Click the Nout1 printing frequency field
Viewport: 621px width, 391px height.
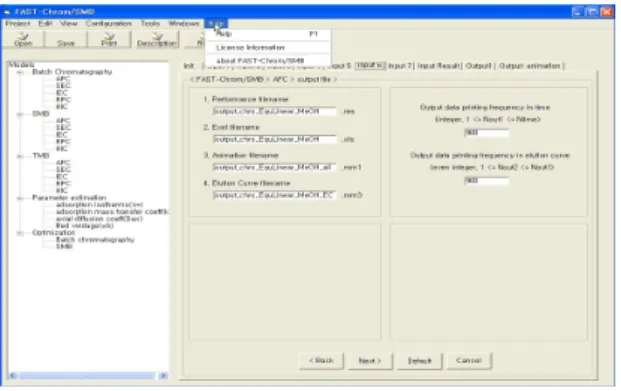[486, 133]
